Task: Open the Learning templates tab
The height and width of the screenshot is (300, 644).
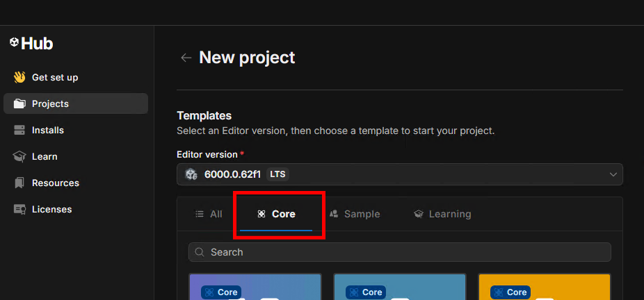Action: click(x=442, y=214)
